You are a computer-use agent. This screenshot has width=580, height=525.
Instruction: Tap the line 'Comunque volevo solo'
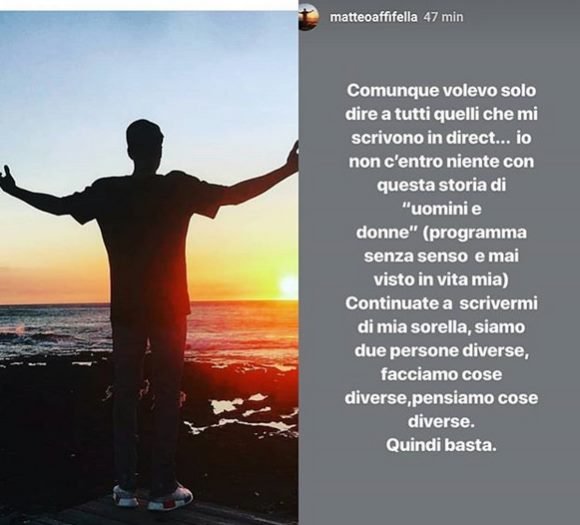tap(441, 91)
